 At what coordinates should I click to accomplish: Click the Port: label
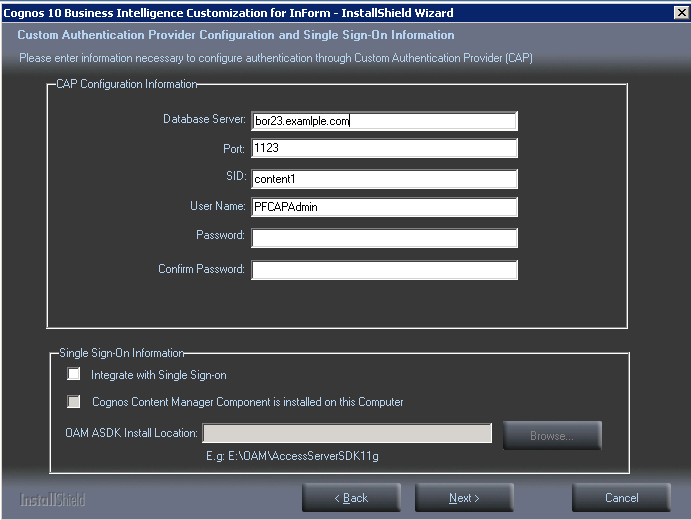234,149
